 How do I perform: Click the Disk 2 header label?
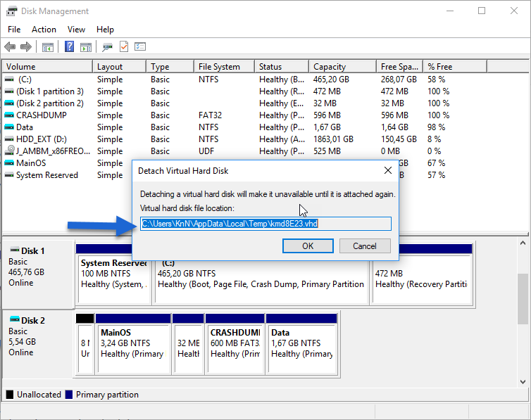(33, 320)
